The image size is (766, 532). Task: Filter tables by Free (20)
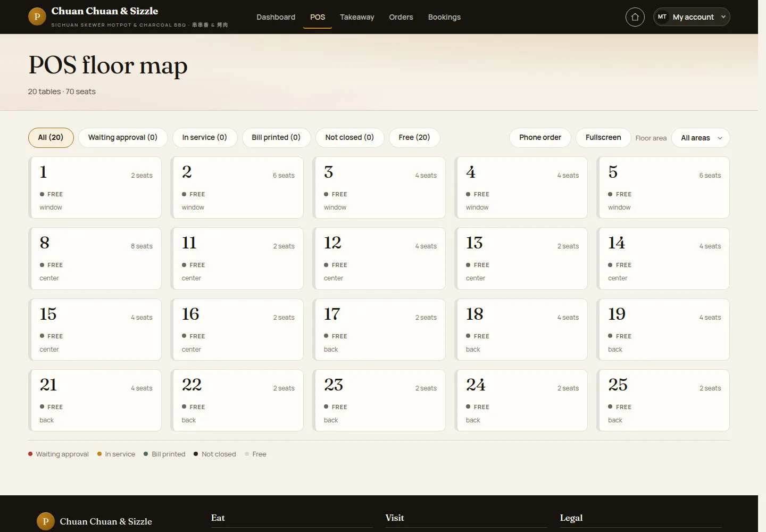[x=414, y=137]
